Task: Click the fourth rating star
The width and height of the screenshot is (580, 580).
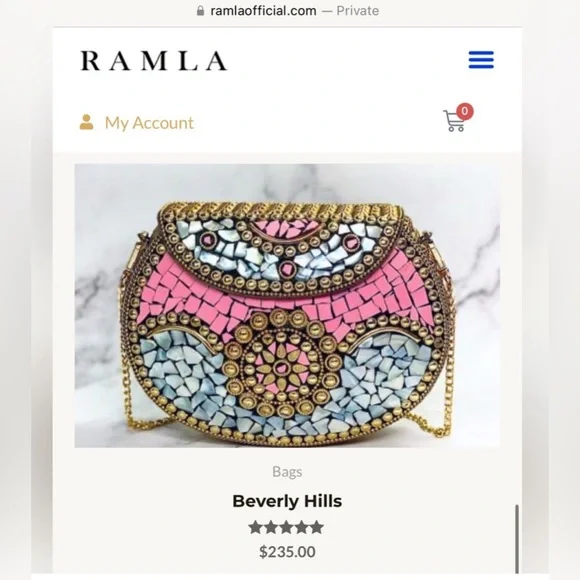Action: pyautogui.click(x=302, y=527)
